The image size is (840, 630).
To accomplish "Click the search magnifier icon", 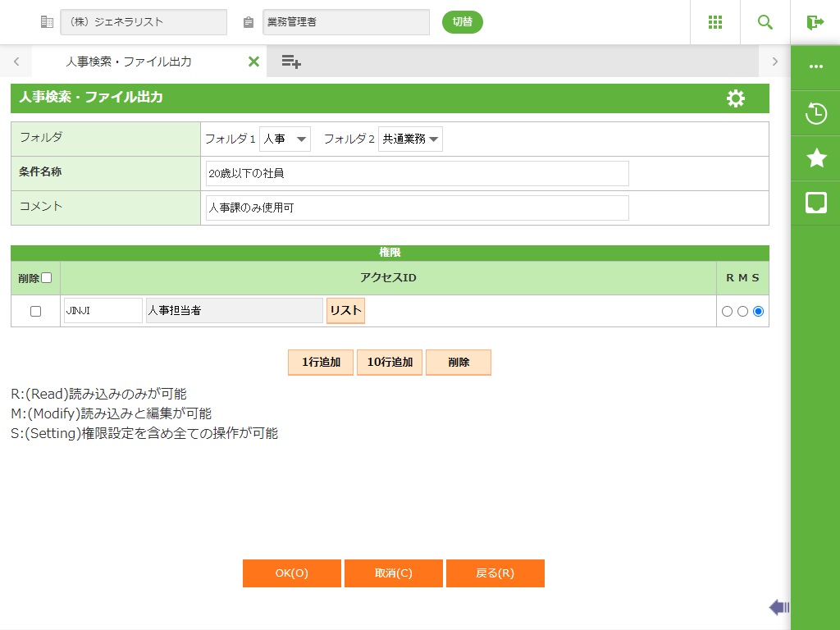I will tap(765, 22).
